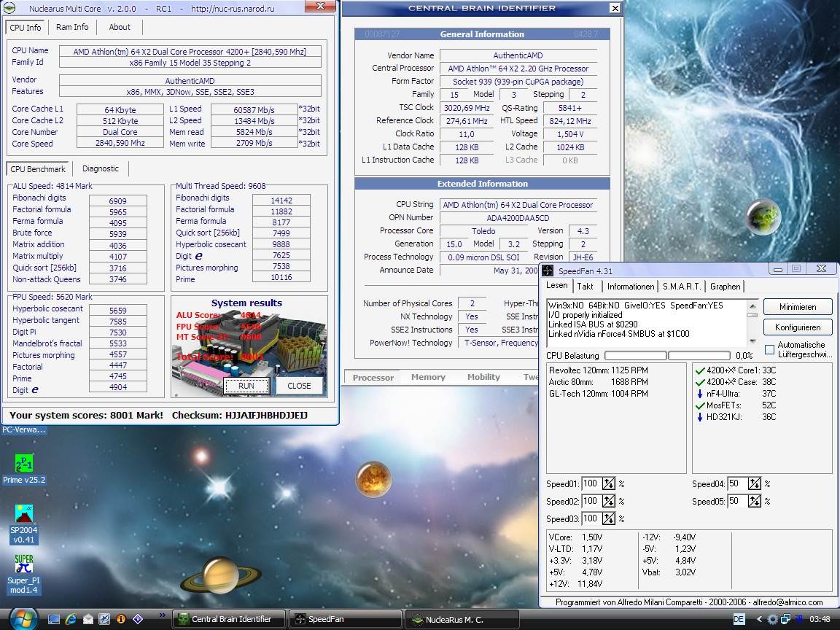Viewport: 840px width, 630px height.
Task: Click the GL-Tech 120mm: 1004 RPM row
Action: pos(599,394)
